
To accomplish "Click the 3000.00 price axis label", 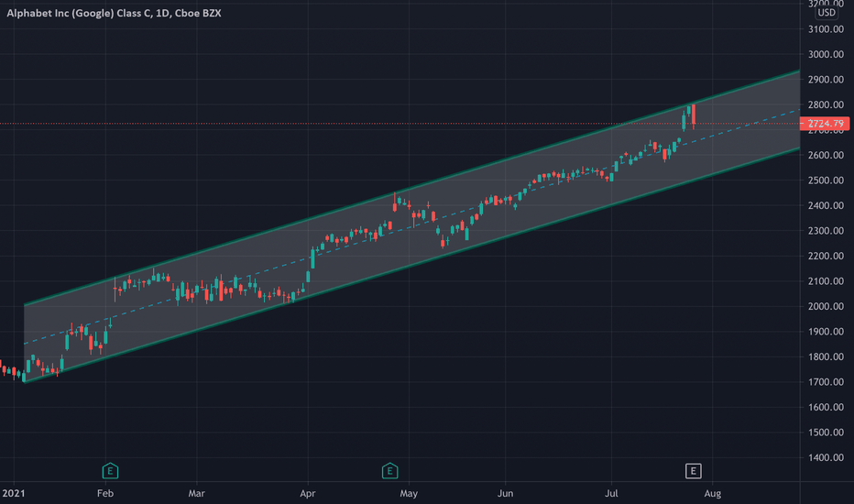I will pyautogui.click(x=826, y=54).
